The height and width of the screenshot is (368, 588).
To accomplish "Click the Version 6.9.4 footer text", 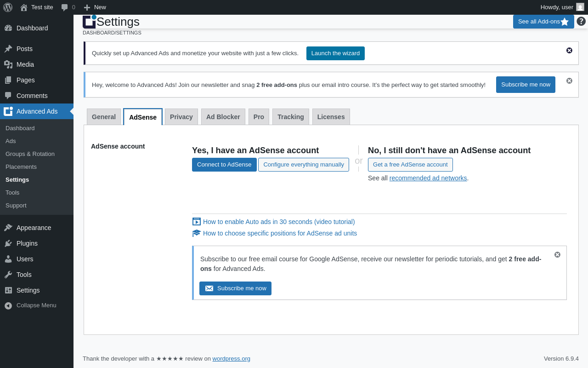I will coord(561,359).
